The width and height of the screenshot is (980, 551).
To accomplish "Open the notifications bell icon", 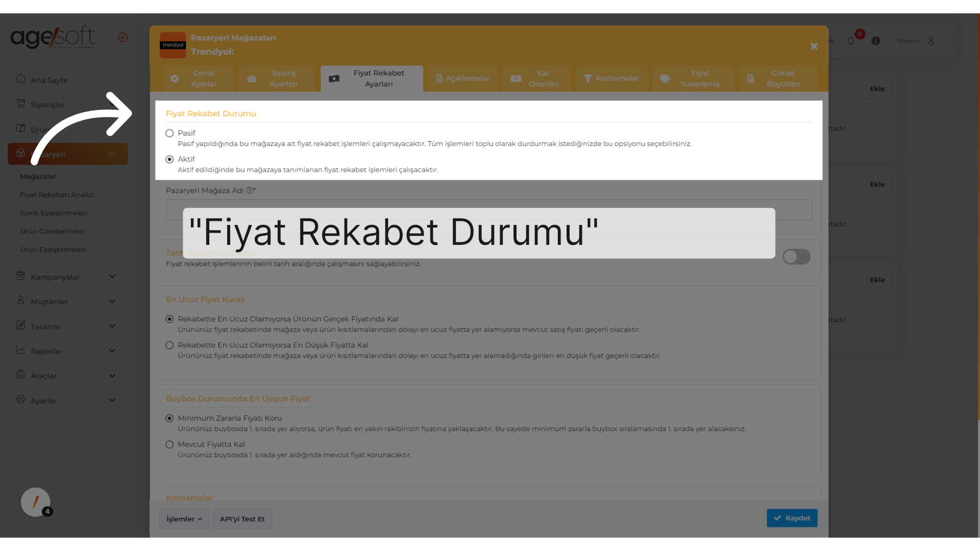I will [851, 41].
